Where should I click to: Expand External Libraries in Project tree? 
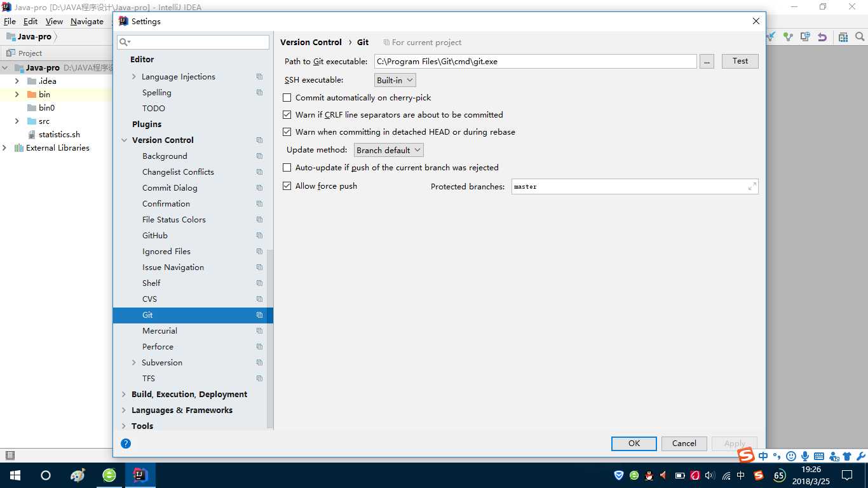(5, 148)
